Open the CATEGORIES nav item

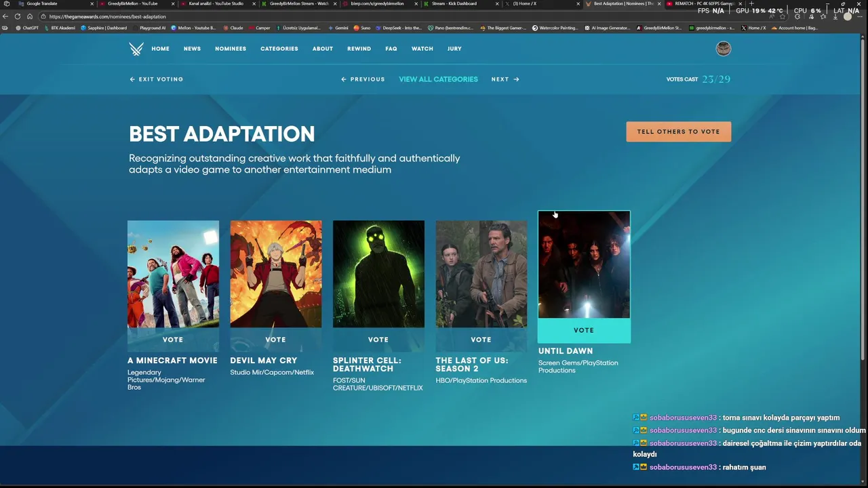click(279, 49)
